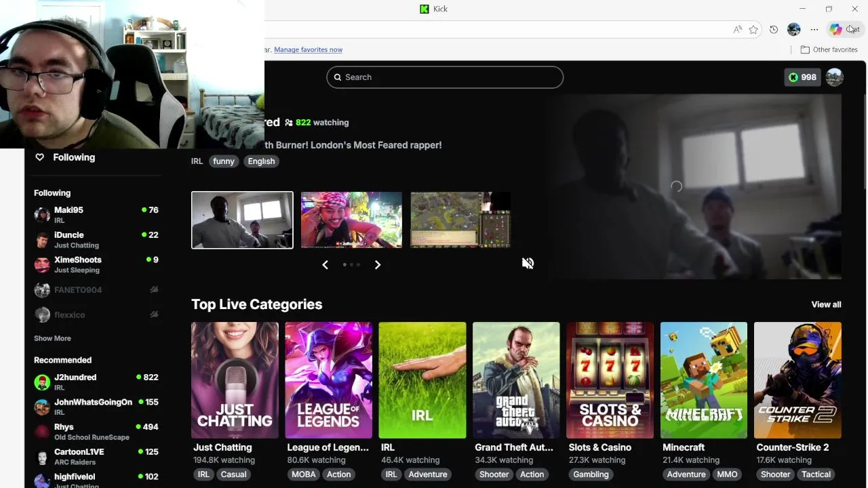This screenshot has width=868, height=488.
Task: Open the Other favorites folder
Action: coord(829,49)
